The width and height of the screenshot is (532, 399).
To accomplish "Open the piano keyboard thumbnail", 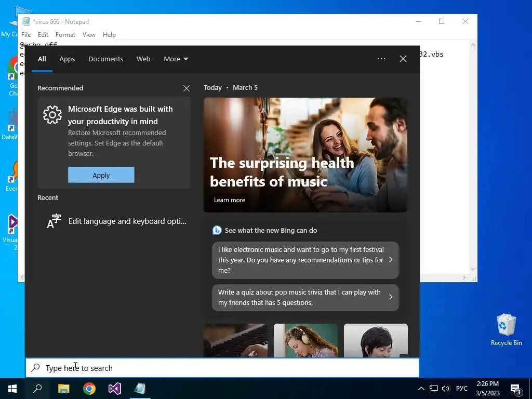I will (235, 340).
